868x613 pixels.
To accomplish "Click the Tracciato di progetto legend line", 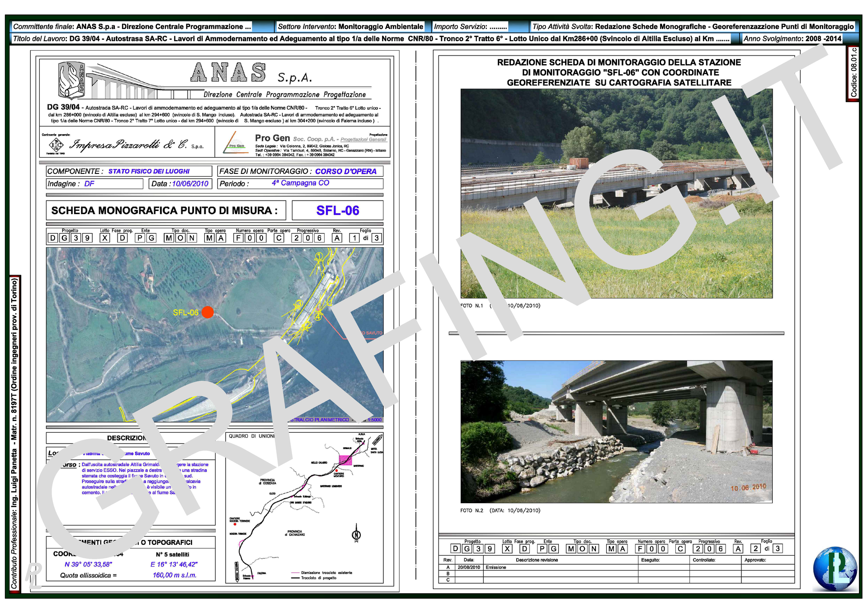I will coord(296,578).
